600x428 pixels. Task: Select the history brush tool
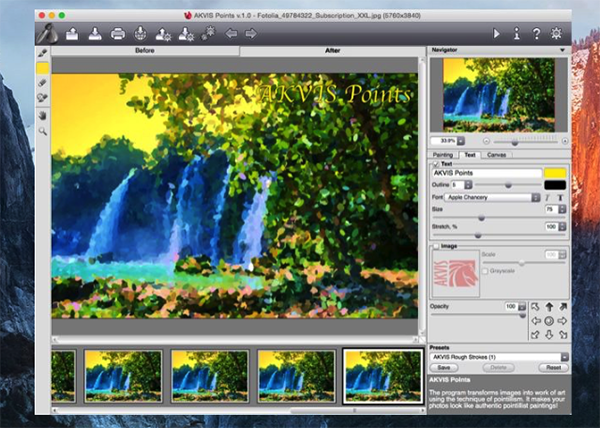click(x=42, y=98)
